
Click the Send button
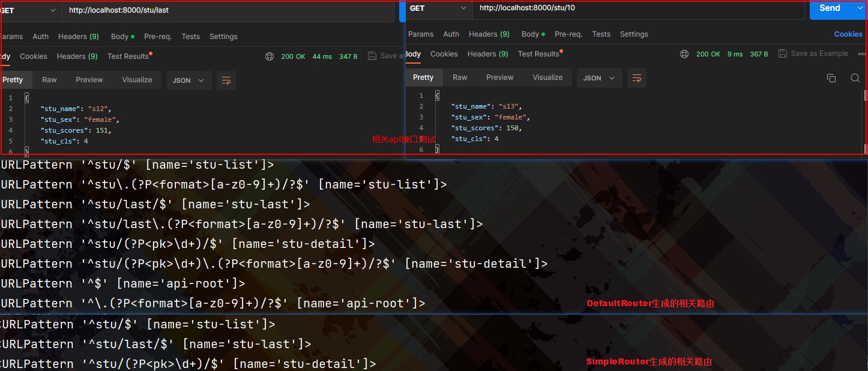pos(830,8)
